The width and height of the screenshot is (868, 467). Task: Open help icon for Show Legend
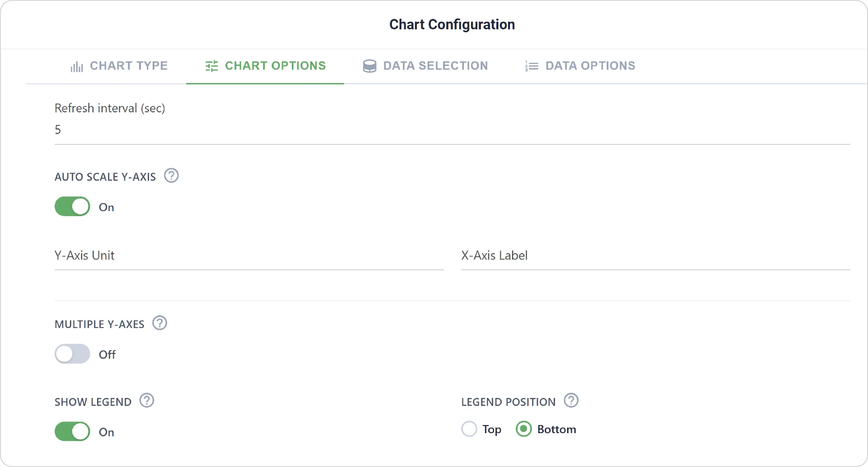pos(147,400)
